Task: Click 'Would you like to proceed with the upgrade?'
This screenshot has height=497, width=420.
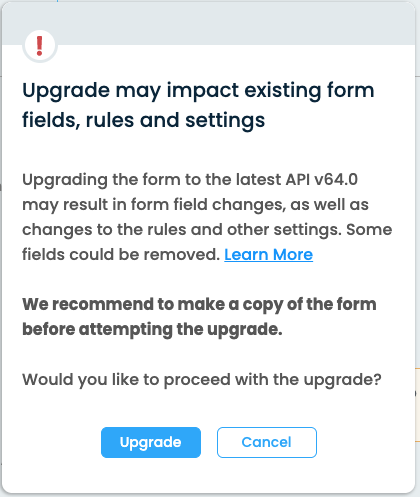Action: [202, 380]
